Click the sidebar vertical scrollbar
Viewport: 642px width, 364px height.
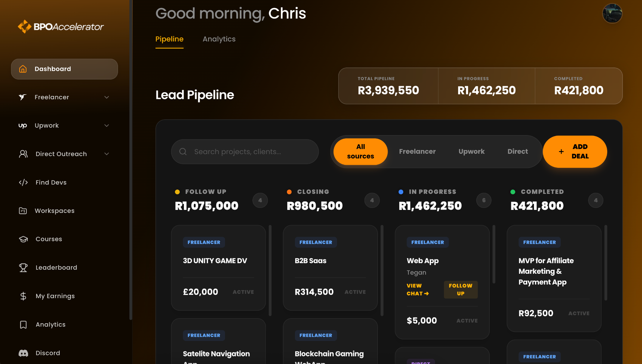coord(131,160)
